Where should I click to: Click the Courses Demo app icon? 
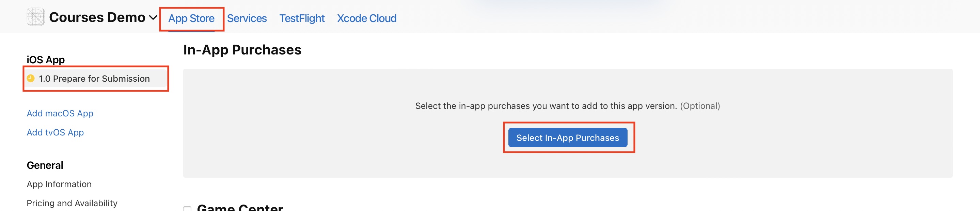point(36,17)
